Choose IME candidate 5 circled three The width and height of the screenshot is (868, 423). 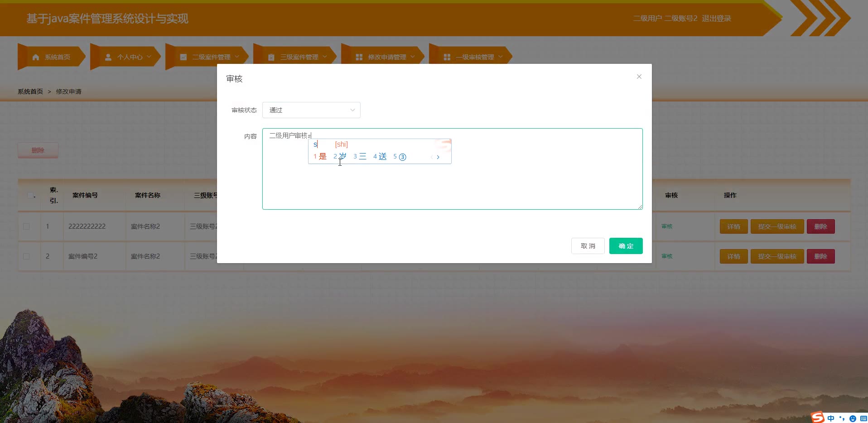pos(400,157)
